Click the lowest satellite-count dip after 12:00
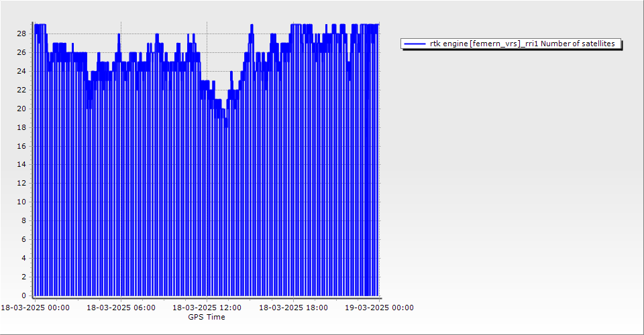644x335 pixels. pos(226,126)
